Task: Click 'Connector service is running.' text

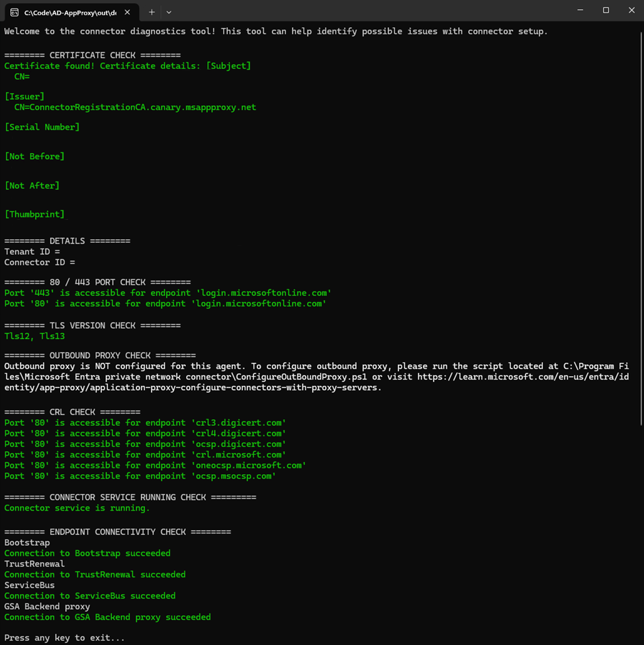Action: click(x=77, y=508)
